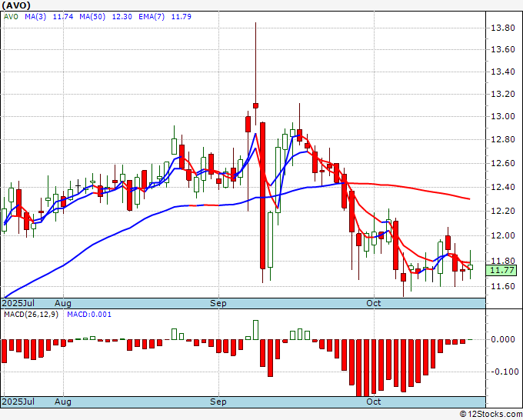
Task: Click the 12.40 price axis label
Action: (503, 187)
